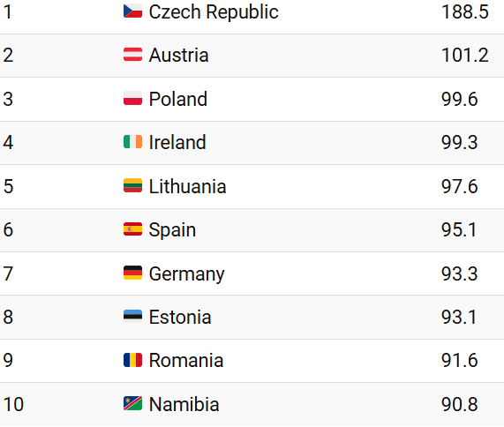Select the 99.6 value for Poland
The width and height of the screenshot is (504, 427).
[459, 99]
